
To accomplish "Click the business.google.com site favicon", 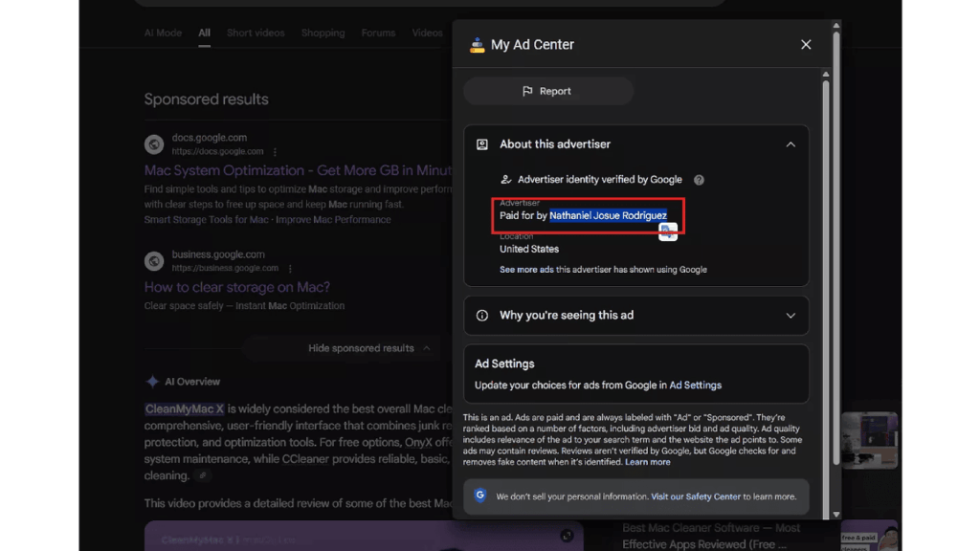I will (154, 260).
